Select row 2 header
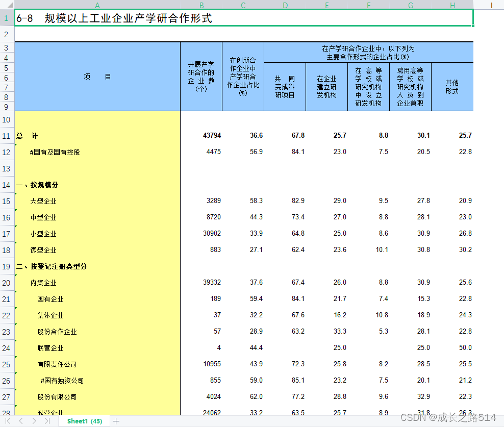Screen dimensions: 504x427 click(7, 34)
